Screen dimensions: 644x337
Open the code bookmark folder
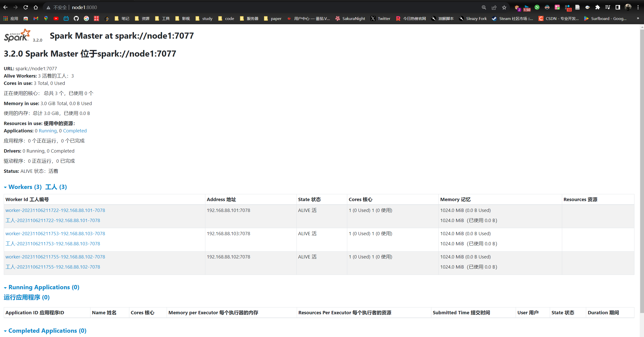click(226, 18)
